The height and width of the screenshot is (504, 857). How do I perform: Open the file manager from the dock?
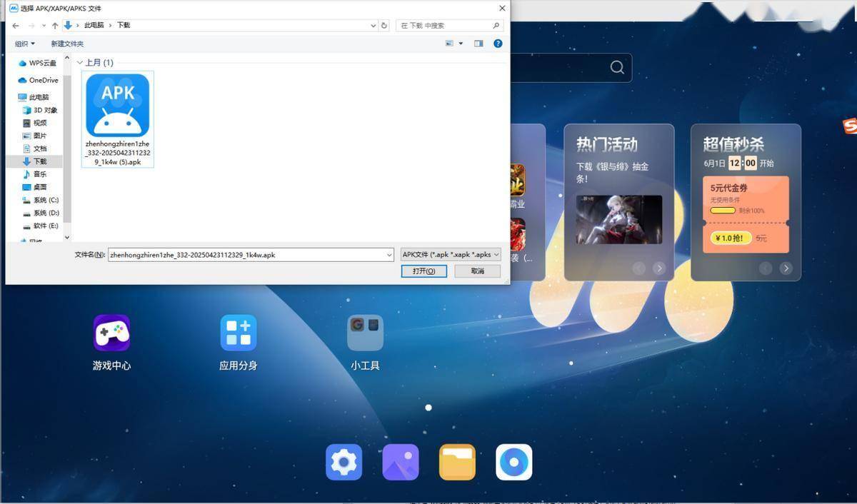(456, 462)
